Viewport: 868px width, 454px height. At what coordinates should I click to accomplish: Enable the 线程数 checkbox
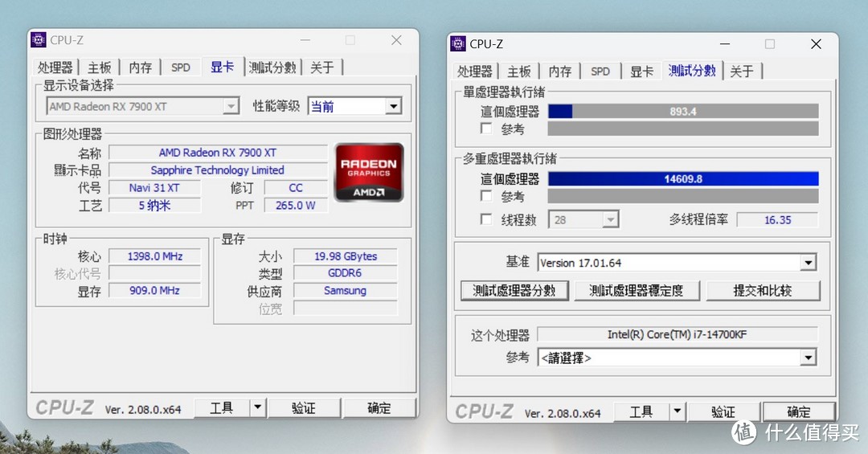pyautogui.click(x=486, y=219)
